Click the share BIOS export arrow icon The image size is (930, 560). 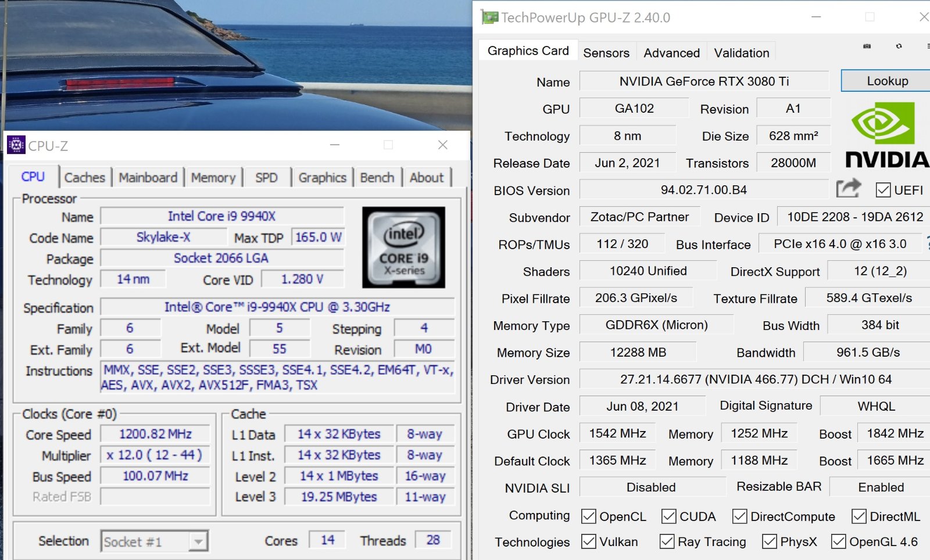point(848,188)
